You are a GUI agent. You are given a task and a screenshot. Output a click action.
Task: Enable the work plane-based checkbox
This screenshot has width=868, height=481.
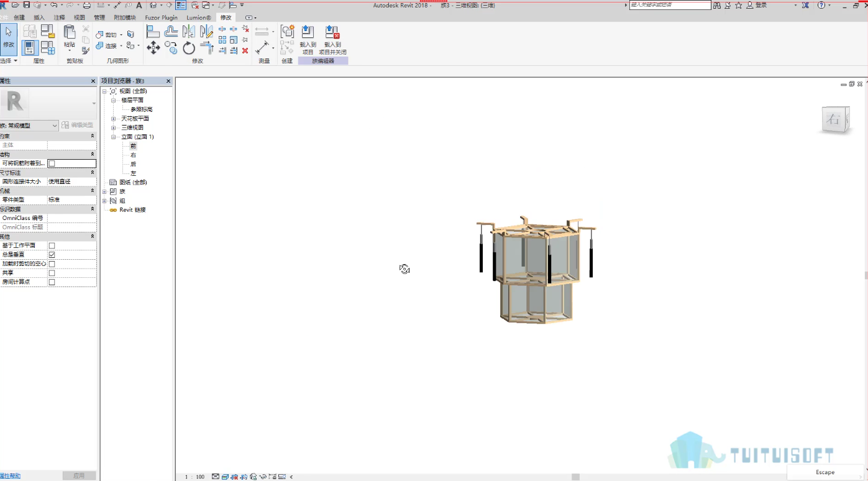pyautogui.click(x=52, y=245)
